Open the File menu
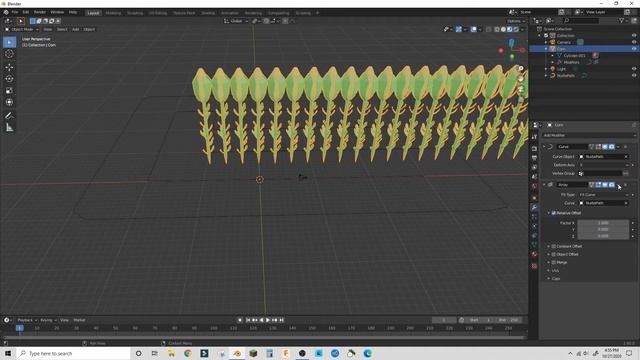This screenshot has height=360, width=640. tap(15, 12)
